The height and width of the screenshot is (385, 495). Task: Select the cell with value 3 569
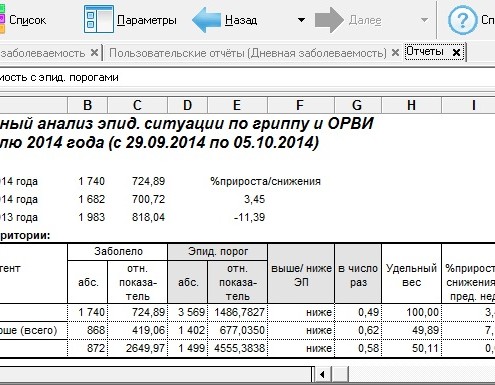click(188, 312)
